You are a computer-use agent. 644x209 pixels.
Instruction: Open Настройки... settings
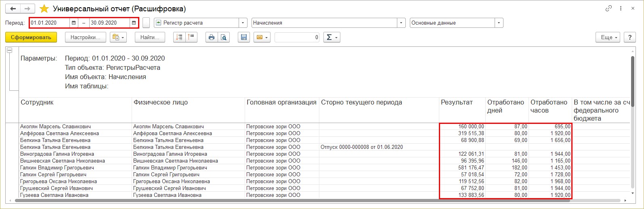85,38
